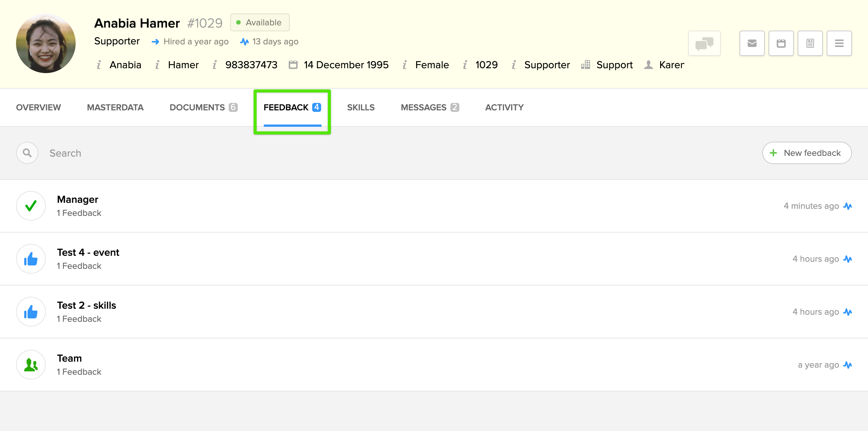Click the thumbs-up icon for Test 2 - skills
This screenshot has height=431, width=868.
[31, 312]
